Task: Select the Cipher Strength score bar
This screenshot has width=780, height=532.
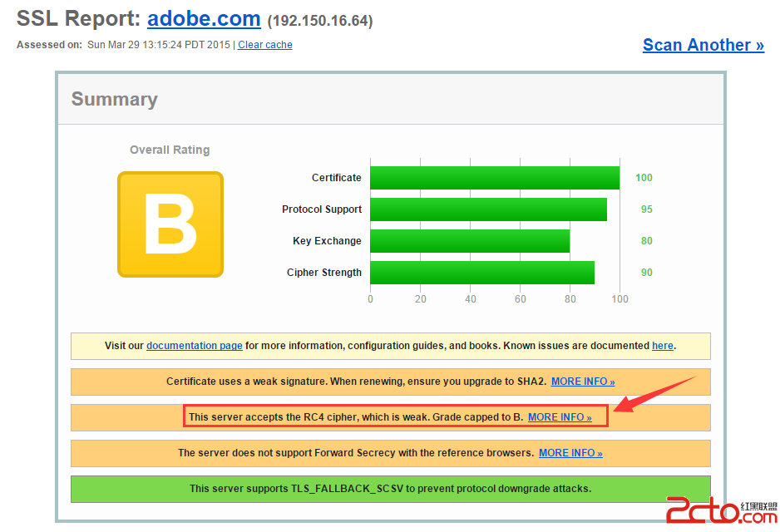Action: coord(482,273)
